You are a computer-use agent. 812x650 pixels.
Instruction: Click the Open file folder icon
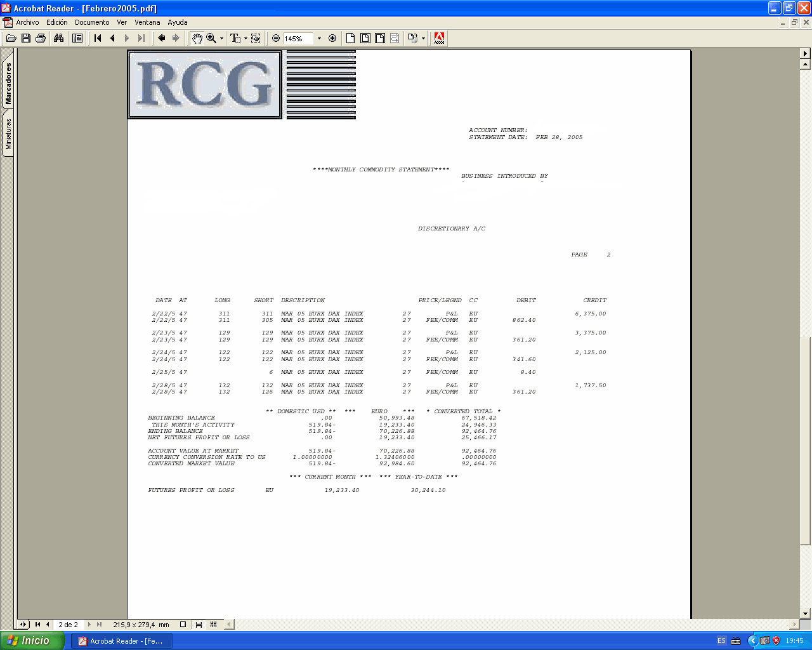tap(11, 38)
